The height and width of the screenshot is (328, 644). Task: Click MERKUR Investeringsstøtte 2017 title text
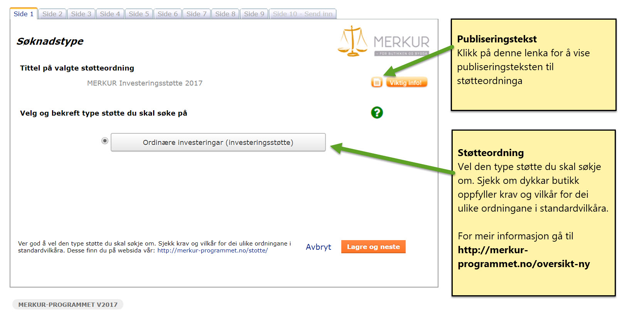click(145, 83)
